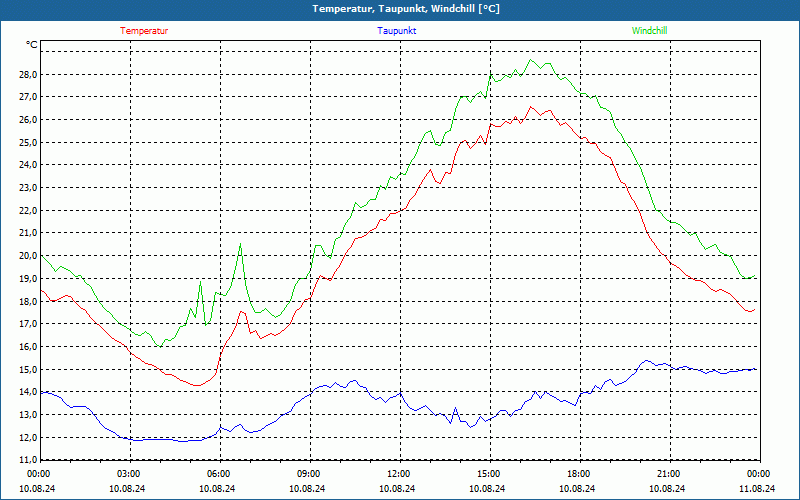Viewport: 800px width, 500px height.
Task: Click the 21:00 time axis marker
Action: click(x=669, y=474)
